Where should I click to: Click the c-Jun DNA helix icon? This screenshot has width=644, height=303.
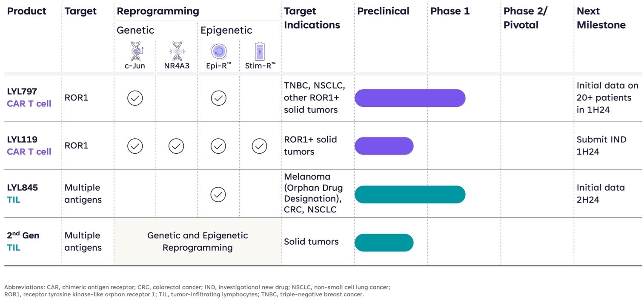pyautogui.click(x=136, y=51)
